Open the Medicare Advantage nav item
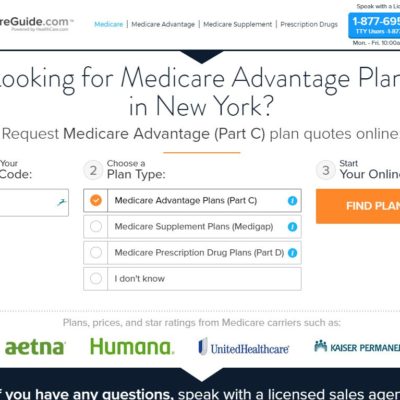This screenshot has height=400, width=400. [163, 24]
